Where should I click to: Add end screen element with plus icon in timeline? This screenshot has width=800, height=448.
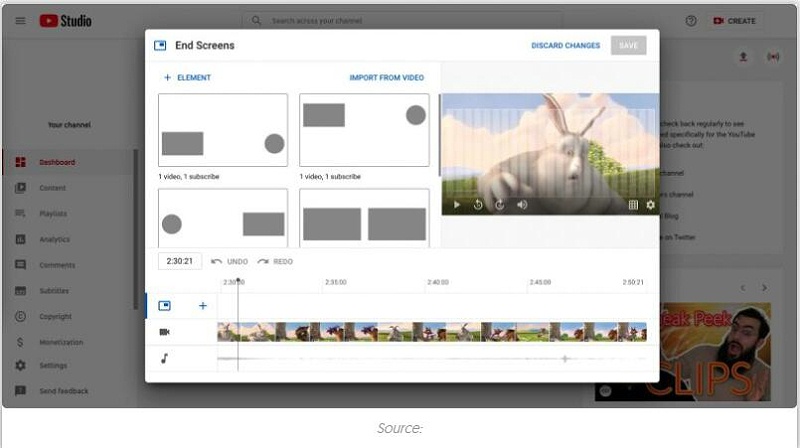202,306
